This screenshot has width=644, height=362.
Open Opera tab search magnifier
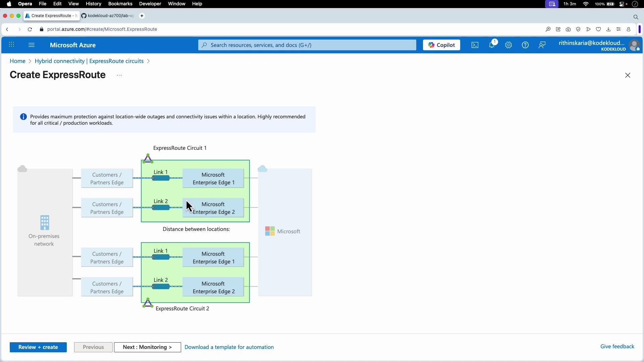coord(636,17)
